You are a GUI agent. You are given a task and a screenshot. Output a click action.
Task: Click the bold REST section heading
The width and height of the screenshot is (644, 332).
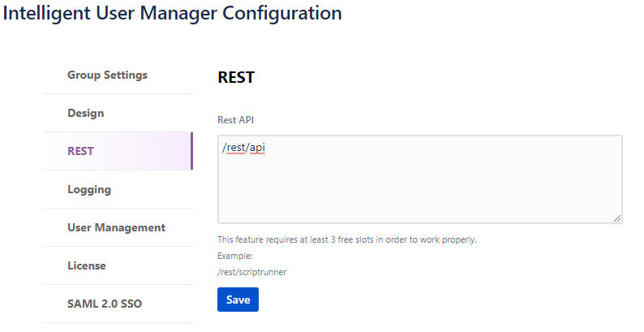click(236, 78)
